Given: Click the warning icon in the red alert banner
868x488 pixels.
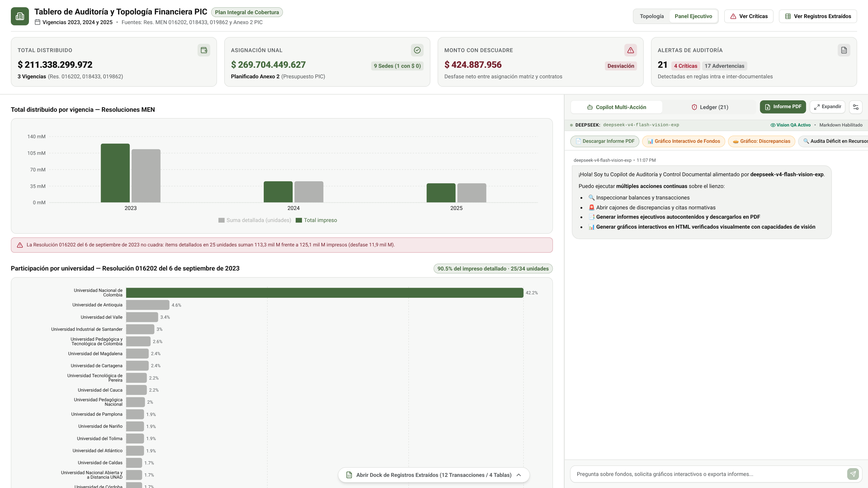Looking at the screenshot, I should pyautogui.click(x=20, y=245).
